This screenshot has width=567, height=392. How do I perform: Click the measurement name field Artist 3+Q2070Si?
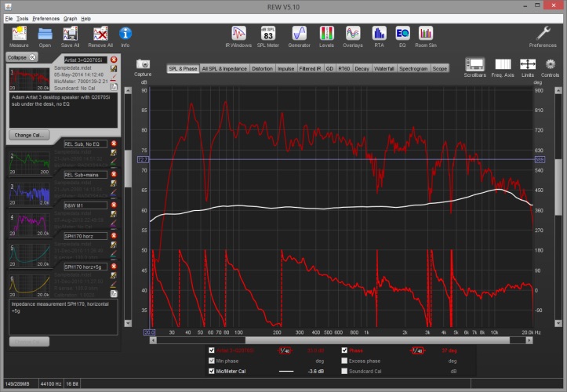pos(85,60)
